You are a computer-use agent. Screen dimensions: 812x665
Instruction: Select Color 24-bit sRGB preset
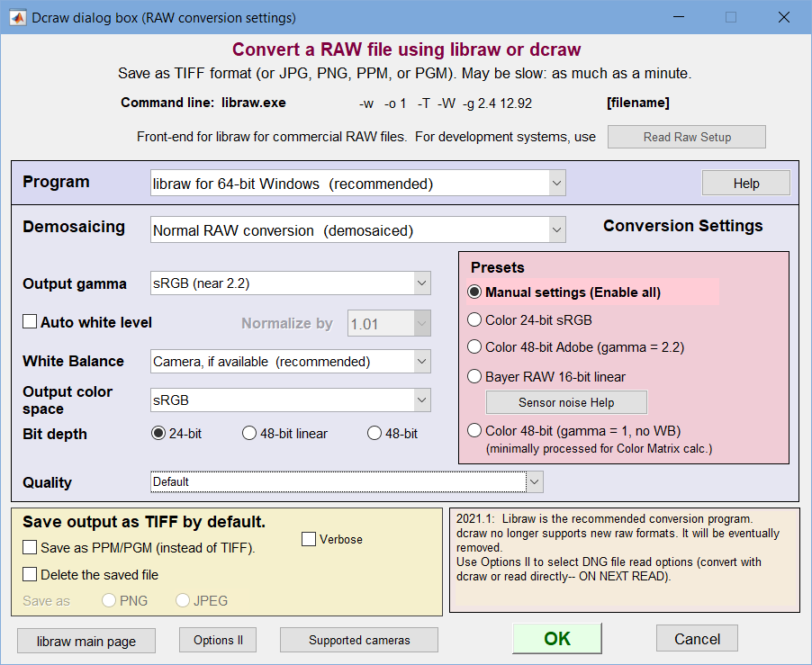coord(474,319)
